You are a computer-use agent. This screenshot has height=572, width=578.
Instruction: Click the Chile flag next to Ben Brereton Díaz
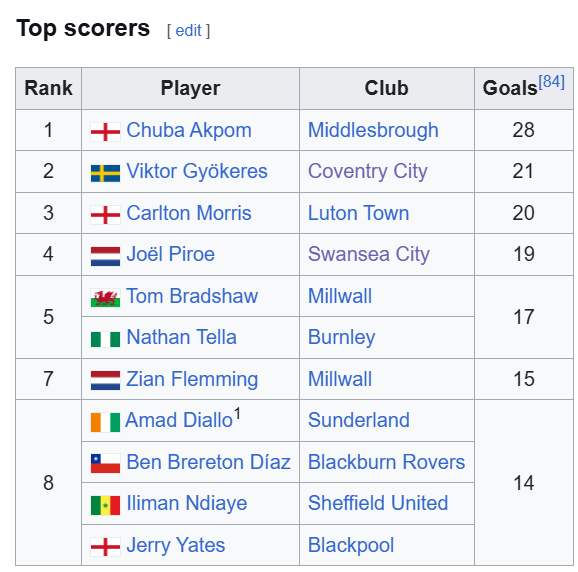(x=105, y=463)
